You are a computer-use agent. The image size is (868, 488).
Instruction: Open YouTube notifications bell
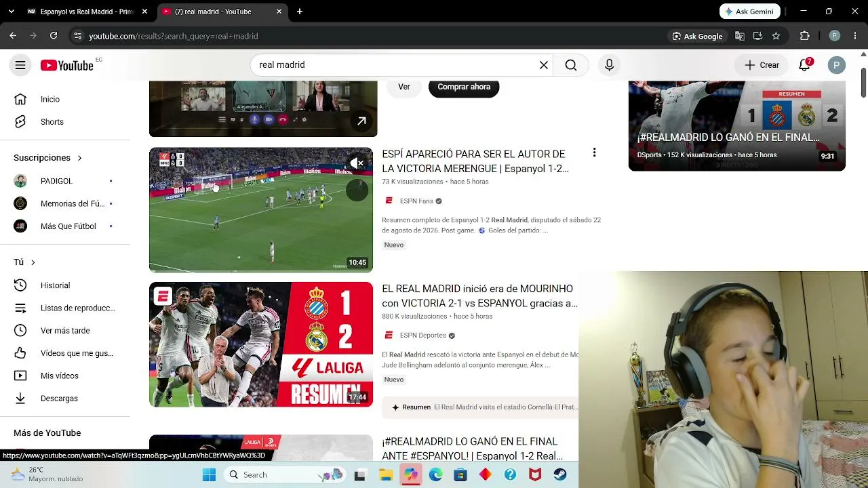coord(804,65)
